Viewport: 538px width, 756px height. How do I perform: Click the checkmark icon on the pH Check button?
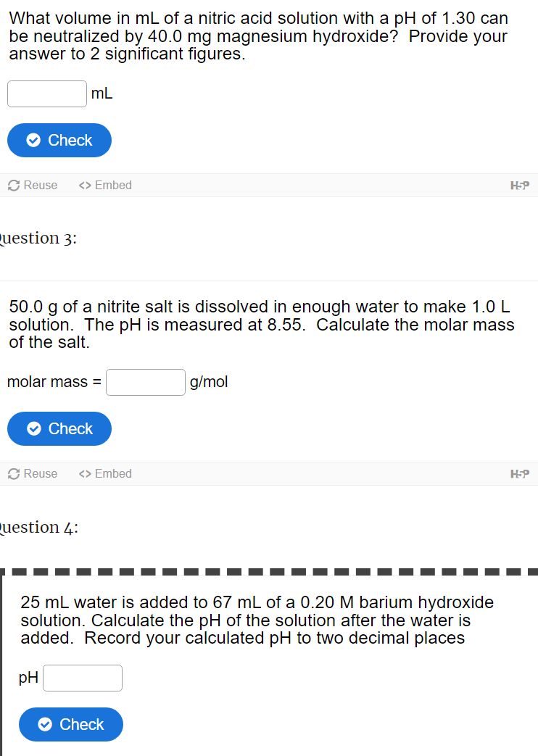point(46,724)
